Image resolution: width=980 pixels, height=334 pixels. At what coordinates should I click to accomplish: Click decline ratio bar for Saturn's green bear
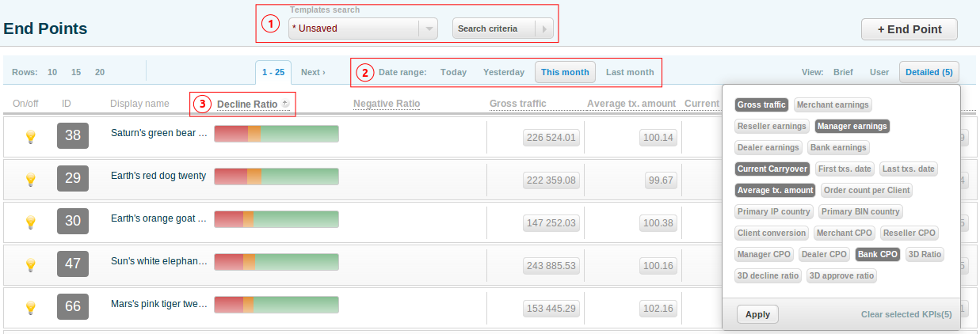276,134
